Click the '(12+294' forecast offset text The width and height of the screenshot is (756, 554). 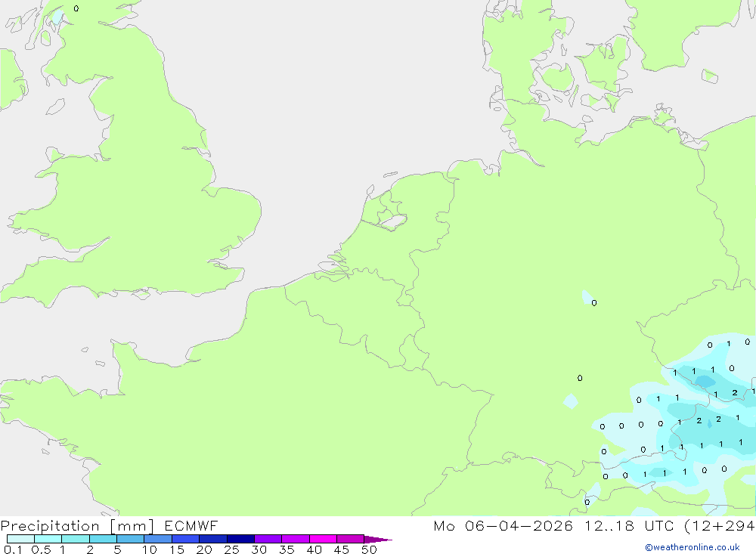pyautogui.click(x=720, y=526)
